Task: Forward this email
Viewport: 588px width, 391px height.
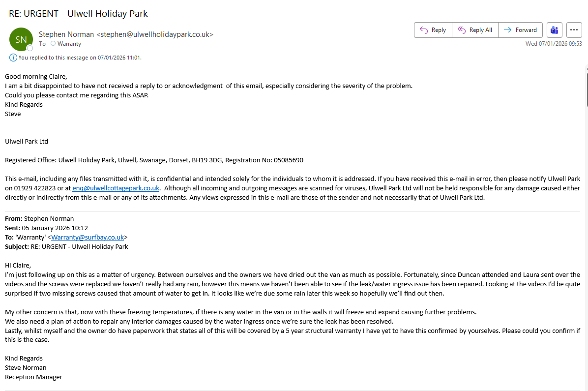Action: coord(521,30)
